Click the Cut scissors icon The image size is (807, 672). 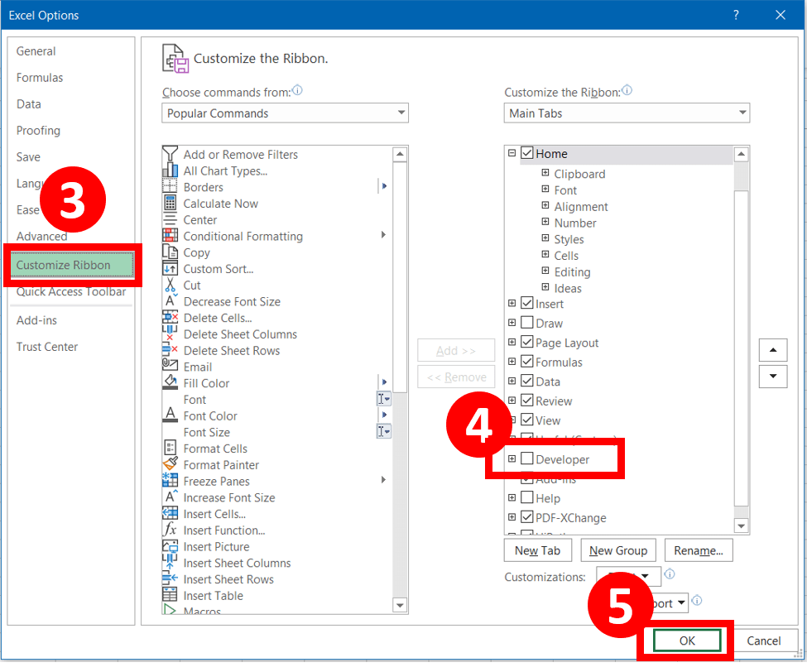tap(170, 286)
